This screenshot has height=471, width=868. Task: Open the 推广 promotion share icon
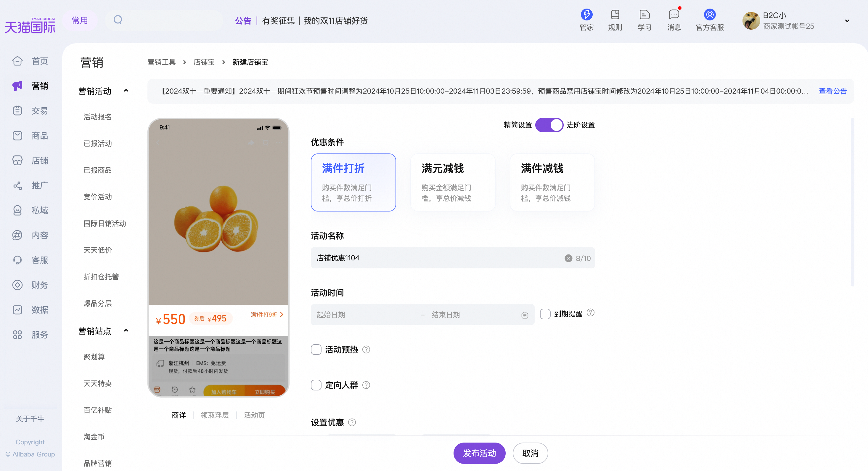[17, 185]
